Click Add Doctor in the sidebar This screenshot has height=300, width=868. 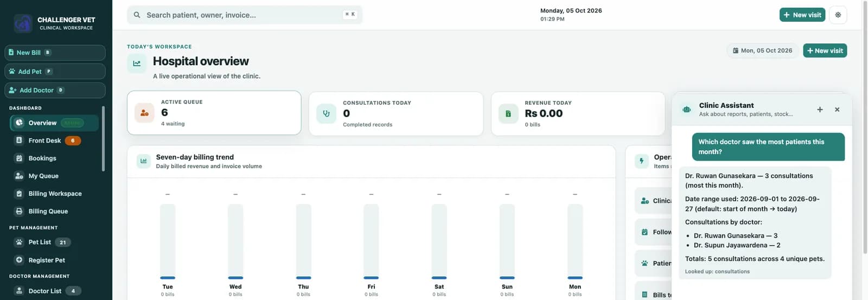click(55, 90)
